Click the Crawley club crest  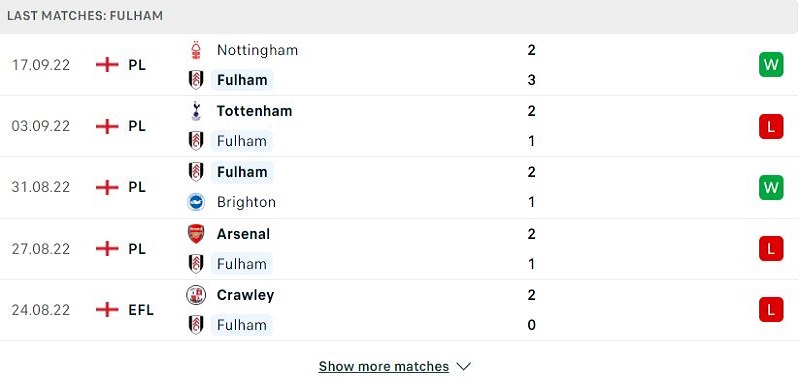(x=196, y=295)
